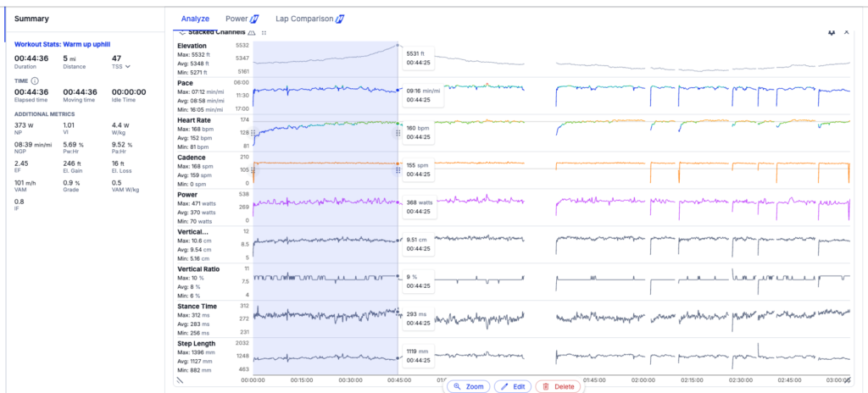Click the Vertical Ratio channel label
This screenshot has width=868, height=393.
[x=198, y=269]
